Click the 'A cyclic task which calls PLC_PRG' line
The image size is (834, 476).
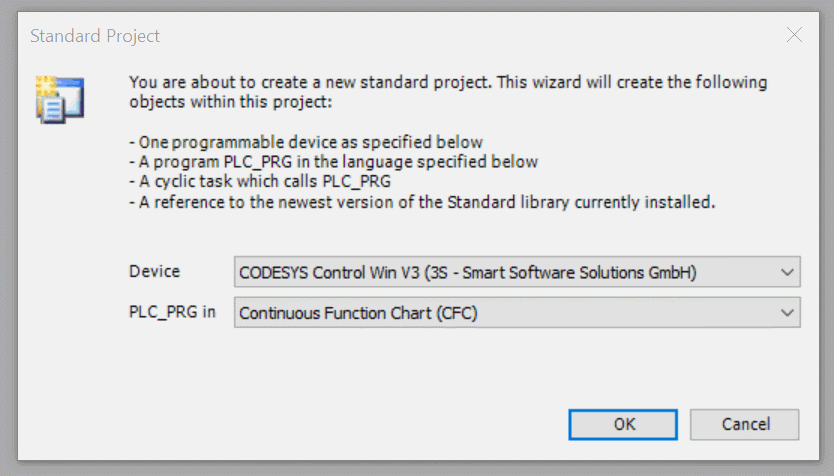click(x=260, y=181)
